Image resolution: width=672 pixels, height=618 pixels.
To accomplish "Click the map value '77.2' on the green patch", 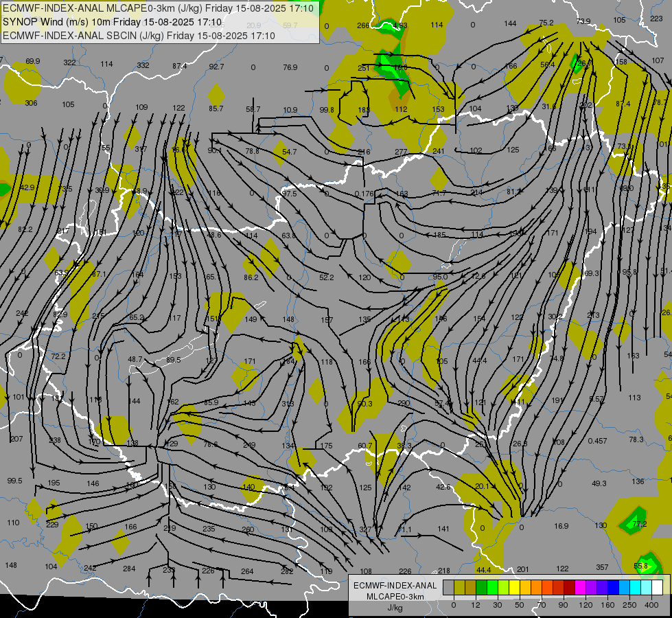I will coord(640,524).
